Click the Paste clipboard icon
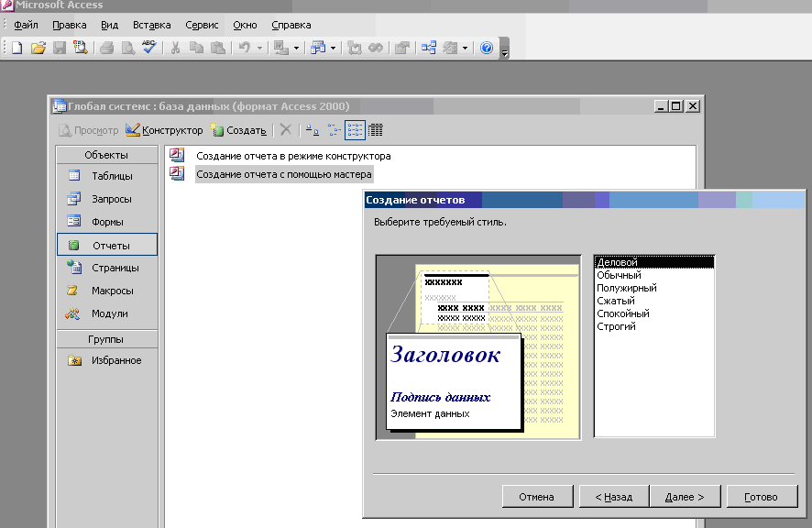The width and height of the screenshot is (812, 528). point(218,49)
